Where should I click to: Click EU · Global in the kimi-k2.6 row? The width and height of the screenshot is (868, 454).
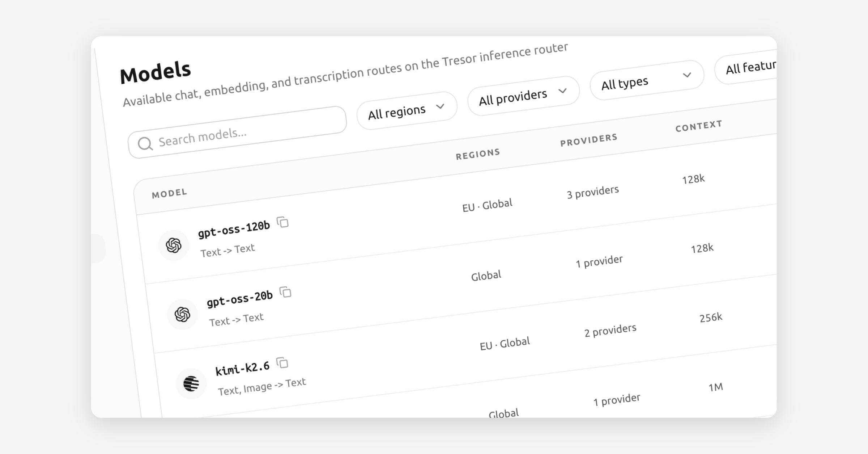pos(505,343)
